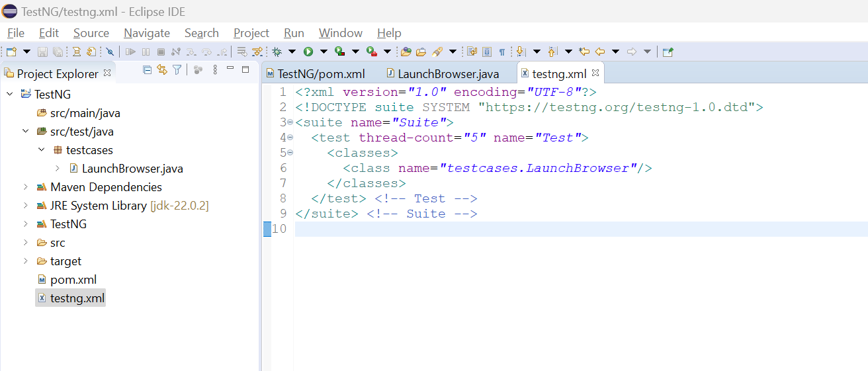Collapse fold marker on line 5

click(290, 153)
